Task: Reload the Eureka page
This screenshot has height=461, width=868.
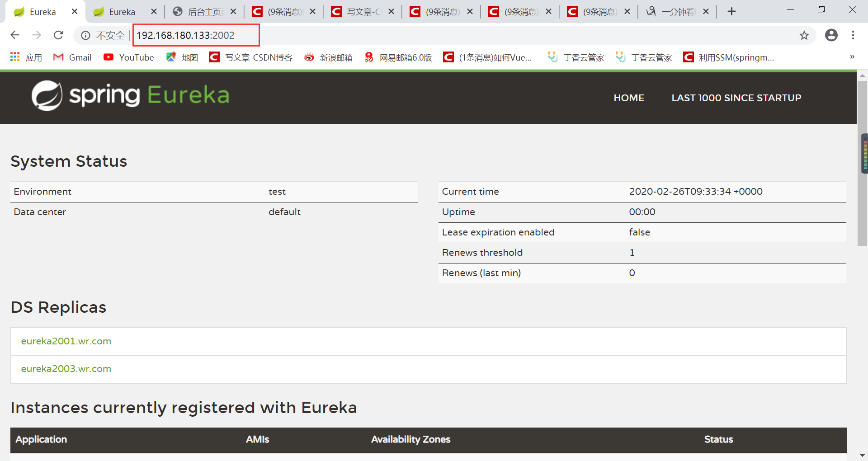Action: tap(58, 35)
